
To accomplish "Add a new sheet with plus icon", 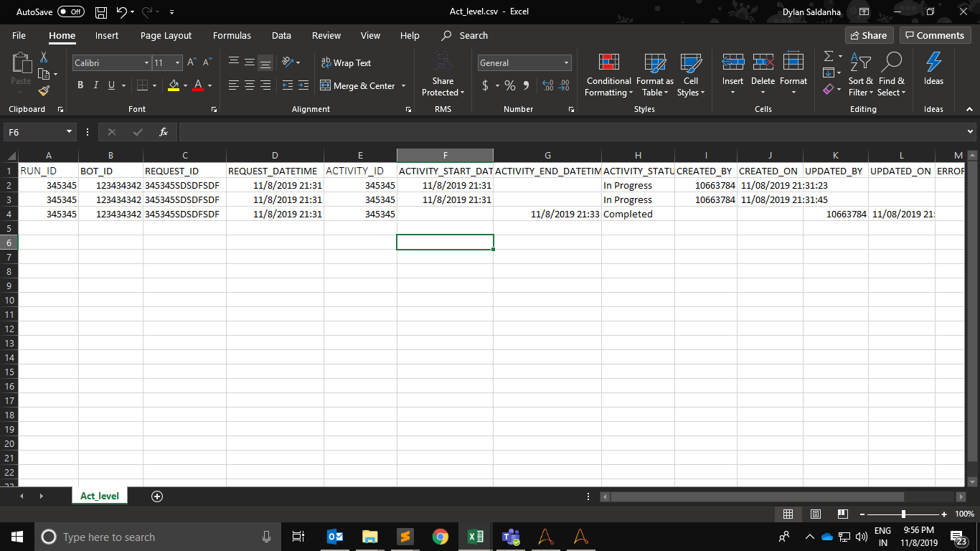I will coord(157,496).
